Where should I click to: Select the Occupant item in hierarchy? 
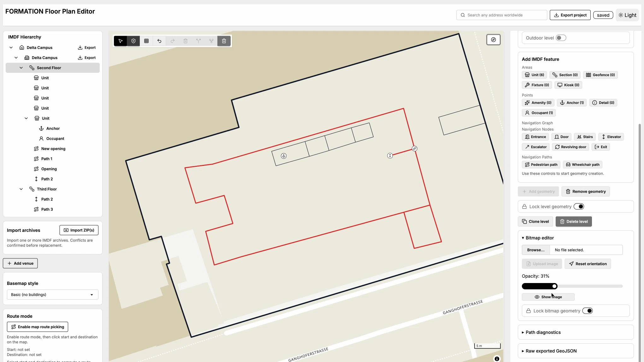pos(55,139)
